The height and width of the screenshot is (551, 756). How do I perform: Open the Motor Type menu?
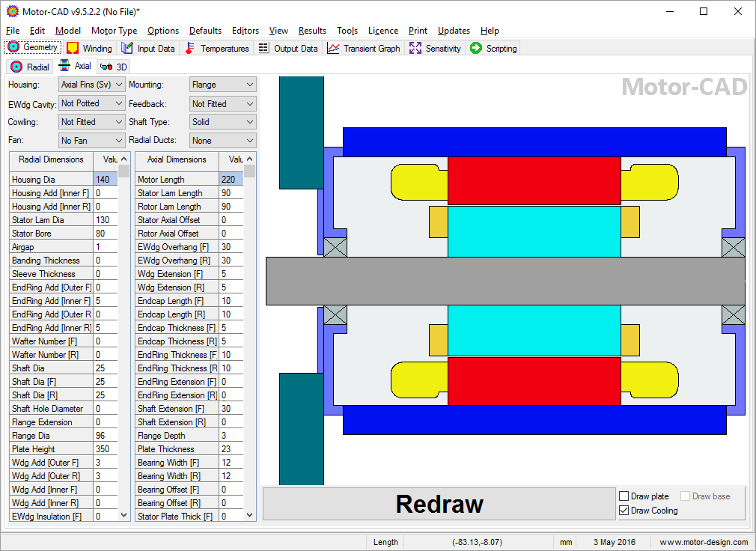(115, 31)
